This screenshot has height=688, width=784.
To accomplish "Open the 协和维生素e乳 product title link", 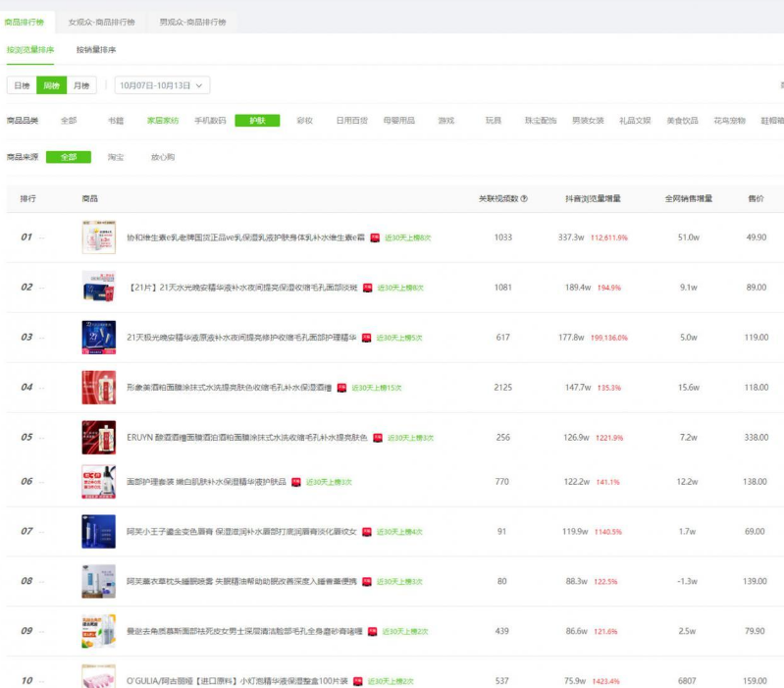I will click(245, 238).
